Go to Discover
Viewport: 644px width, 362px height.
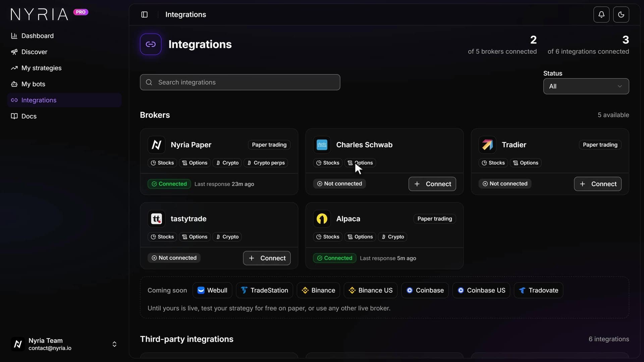(64, 52)
